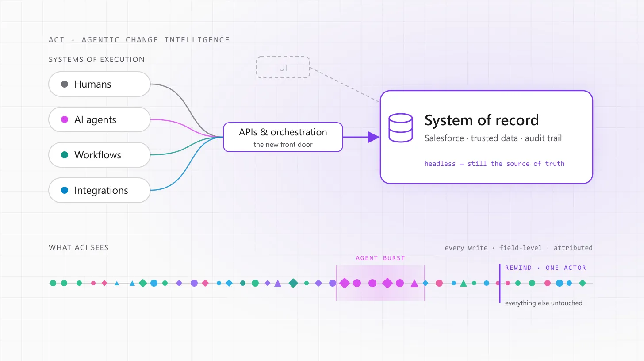
Task: Click the gray dot in the Humans pill
Action: point(65,84)
